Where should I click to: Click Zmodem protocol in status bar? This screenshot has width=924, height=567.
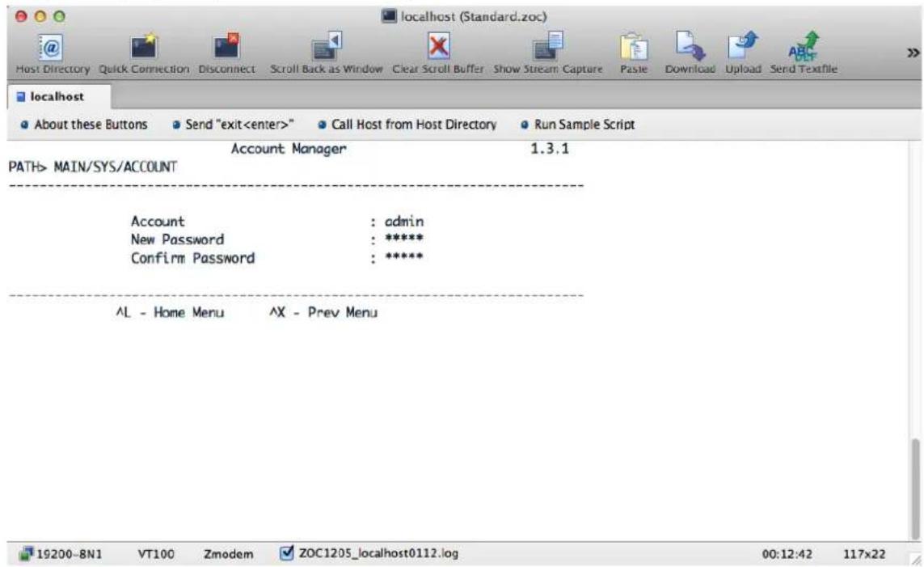(229, 554)
